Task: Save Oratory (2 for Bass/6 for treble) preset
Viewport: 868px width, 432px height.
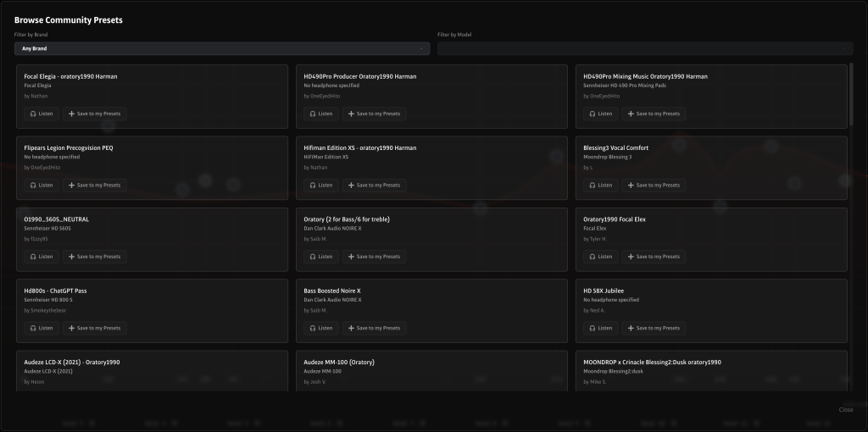Action: coord(374,257)
